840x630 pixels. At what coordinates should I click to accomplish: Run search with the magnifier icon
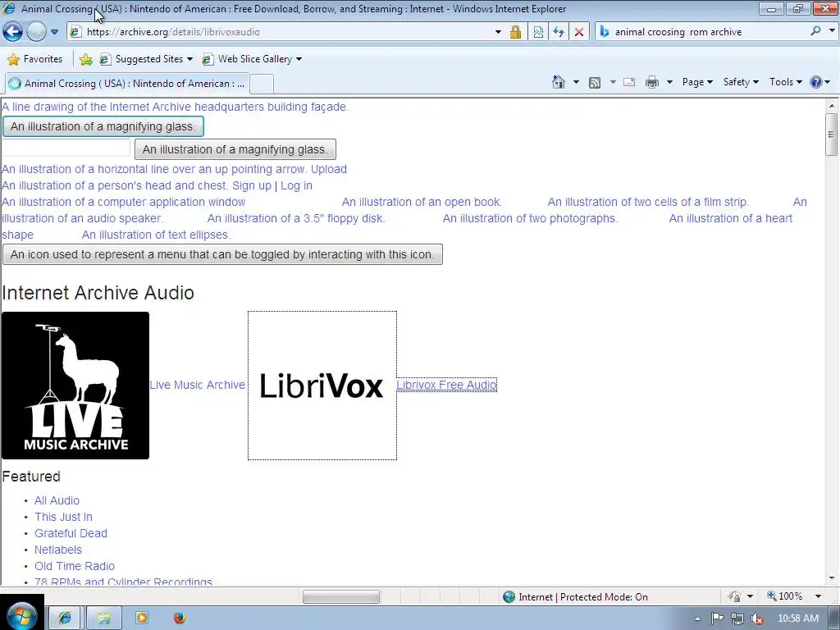click(815, 31)
